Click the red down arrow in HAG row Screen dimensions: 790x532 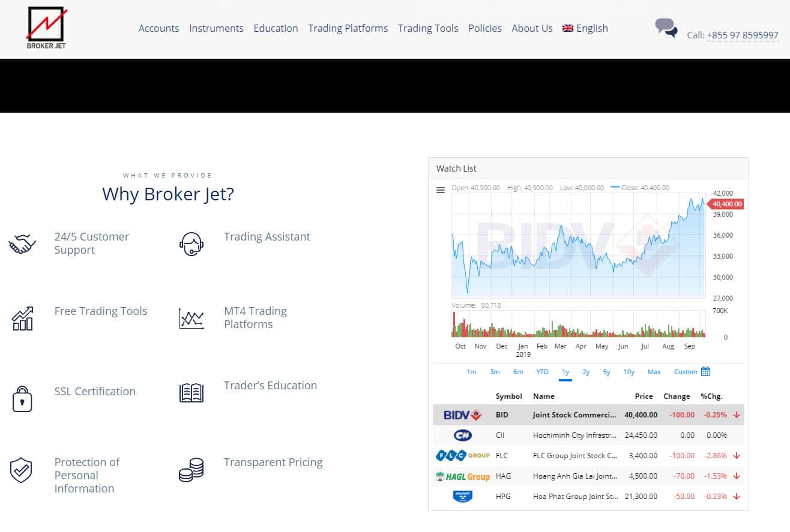(x=737, y=476)
